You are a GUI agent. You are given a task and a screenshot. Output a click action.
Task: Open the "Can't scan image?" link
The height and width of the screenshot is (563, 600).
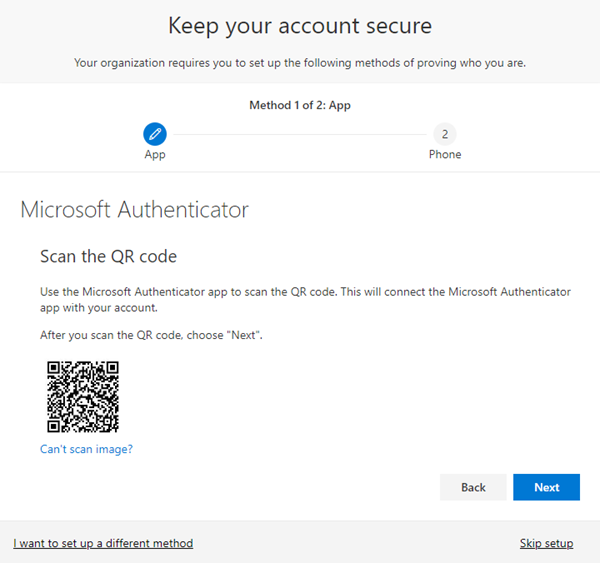[x=86, y=449]
